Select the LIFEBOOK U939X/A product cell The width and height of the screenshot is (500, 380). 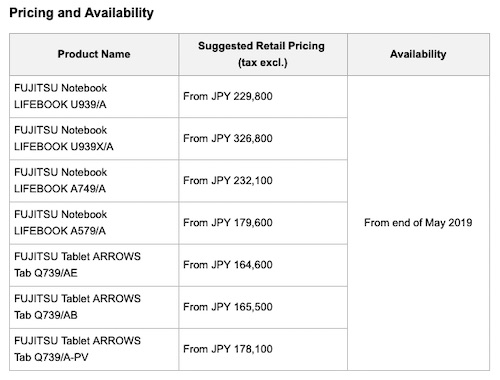click(x=94, y=138)
